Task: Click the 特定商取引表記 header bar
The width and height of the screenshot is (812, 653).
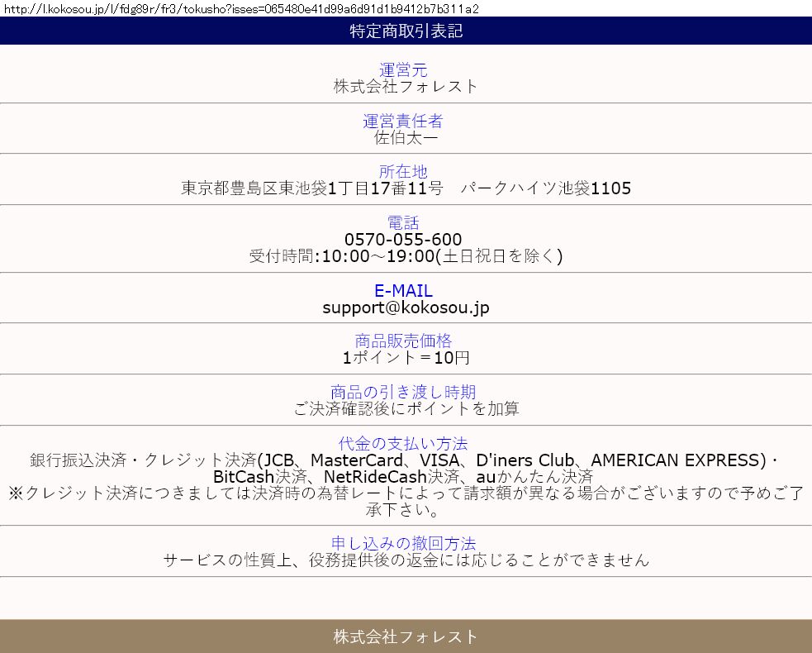Action: click(406, 31)
